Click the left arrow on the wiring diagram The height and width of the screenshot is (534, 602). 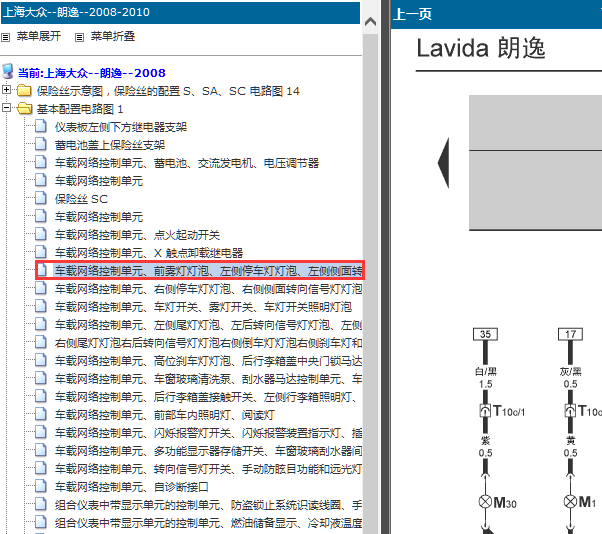(443, 163)
